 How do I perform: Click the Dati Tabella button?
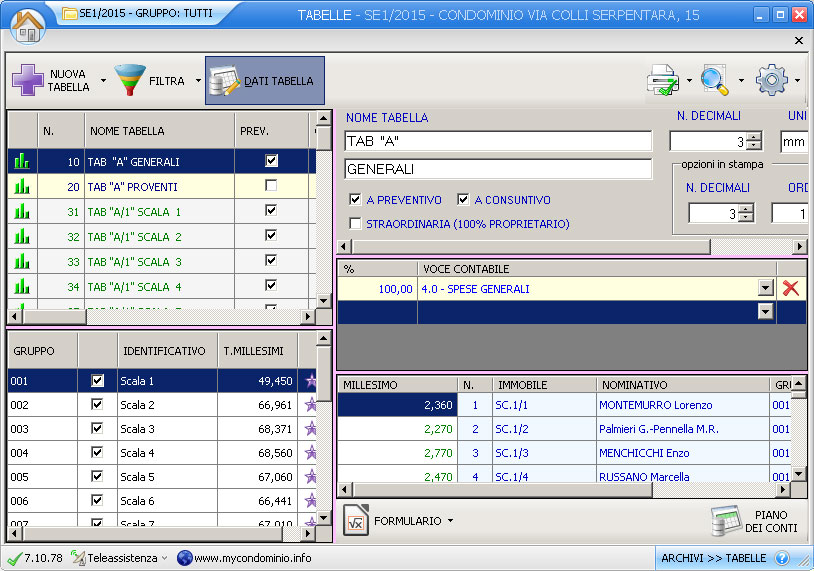[265, 81]
